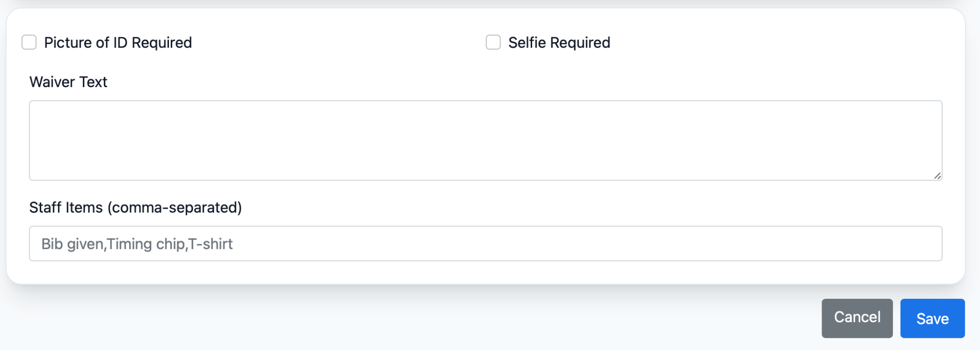Click the 'Staff Items (comma-separated)' label
Screen dimensions: 980x350
point(135,207)
